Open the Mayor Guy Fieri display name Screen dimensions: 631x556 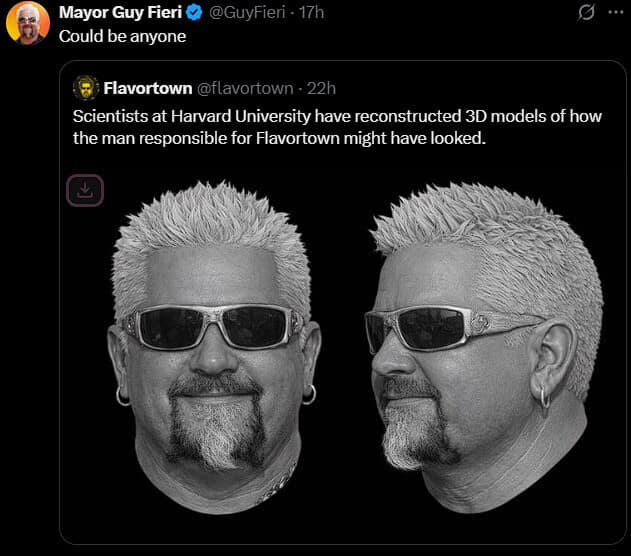120,13
